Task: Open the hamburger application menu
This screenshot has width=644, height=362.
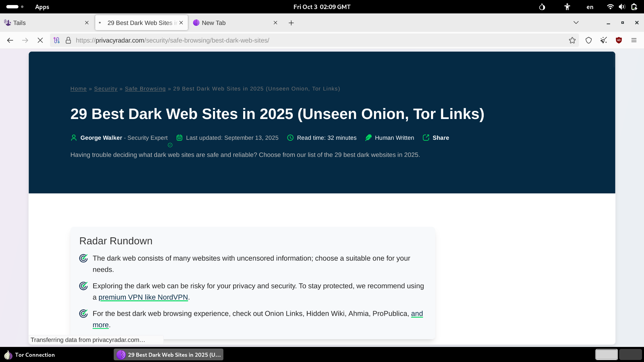Action: pyautogui.click(x=634, y=40)
